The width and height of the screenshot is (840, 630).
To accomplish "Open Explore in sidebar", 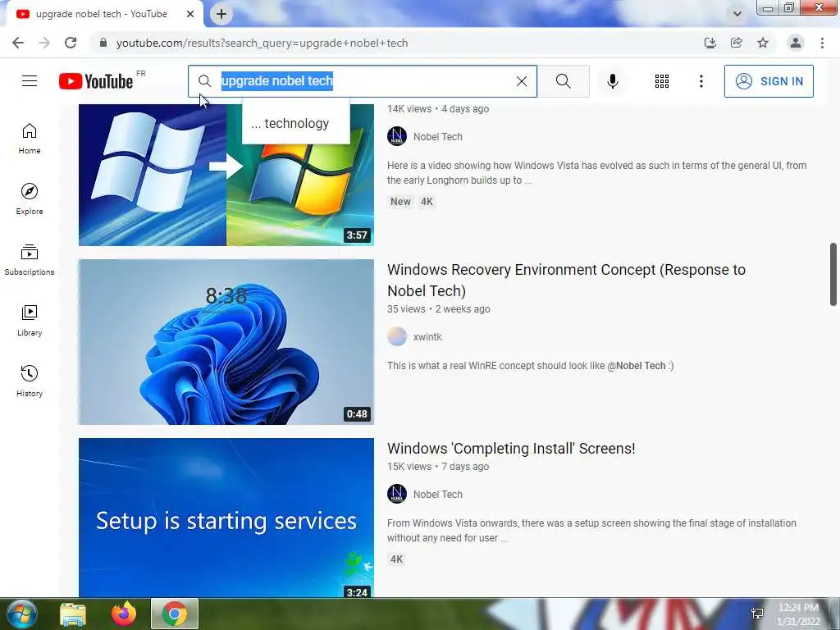I will pyautogui.click(x=30, y=199).
